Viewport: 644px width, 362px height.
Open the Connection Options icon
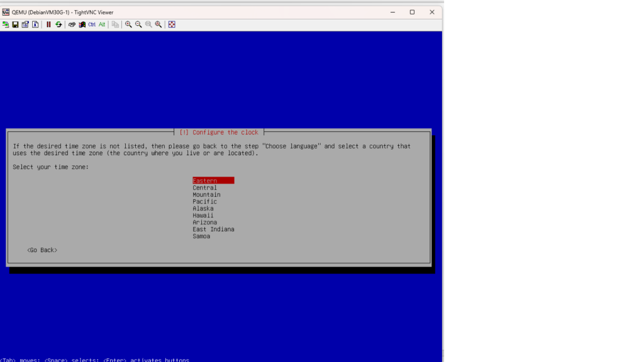[x=25, y=25]
